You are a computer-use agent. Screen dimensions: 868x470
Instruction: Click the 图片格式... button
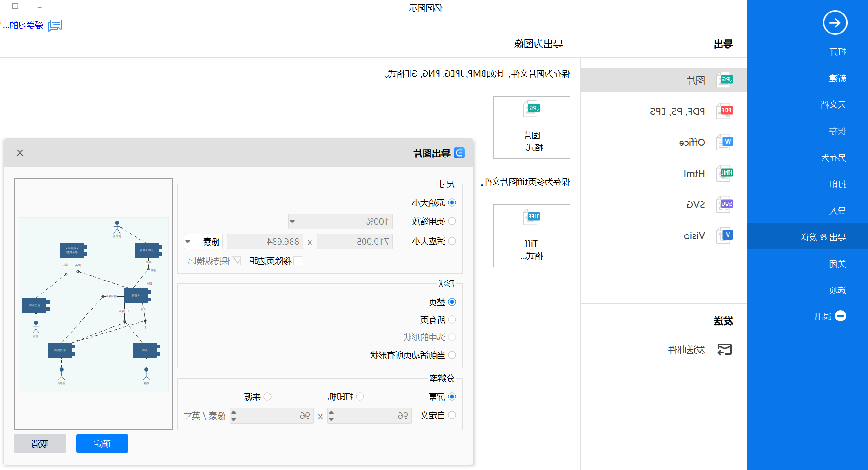531,127
